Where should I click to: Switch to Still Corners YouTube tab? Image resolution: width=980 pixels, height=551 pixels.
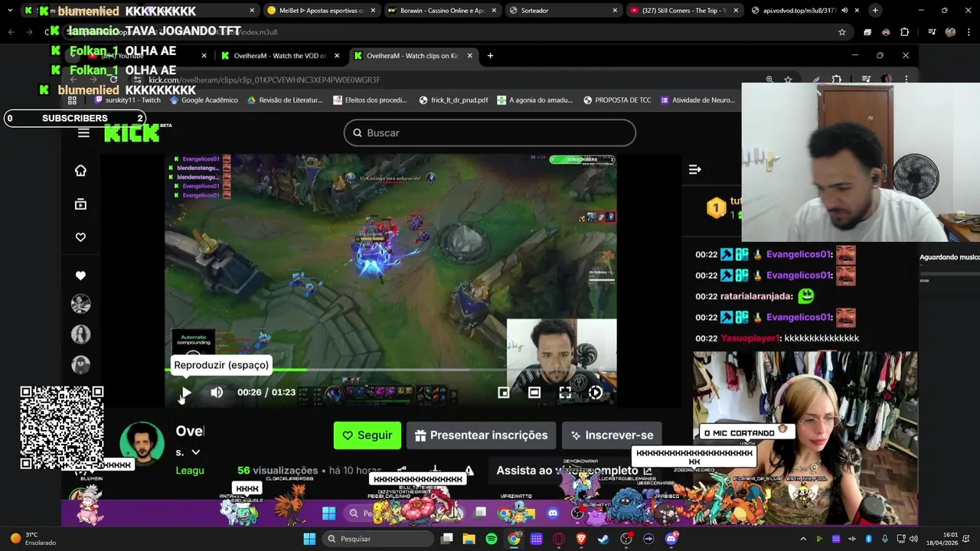tap(684, 11)
